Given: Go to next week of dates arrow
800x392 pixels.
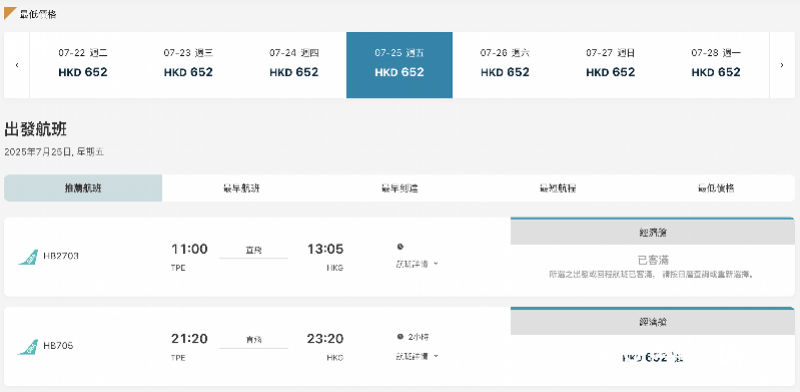Looking at the screenshot, I should 782,65.
